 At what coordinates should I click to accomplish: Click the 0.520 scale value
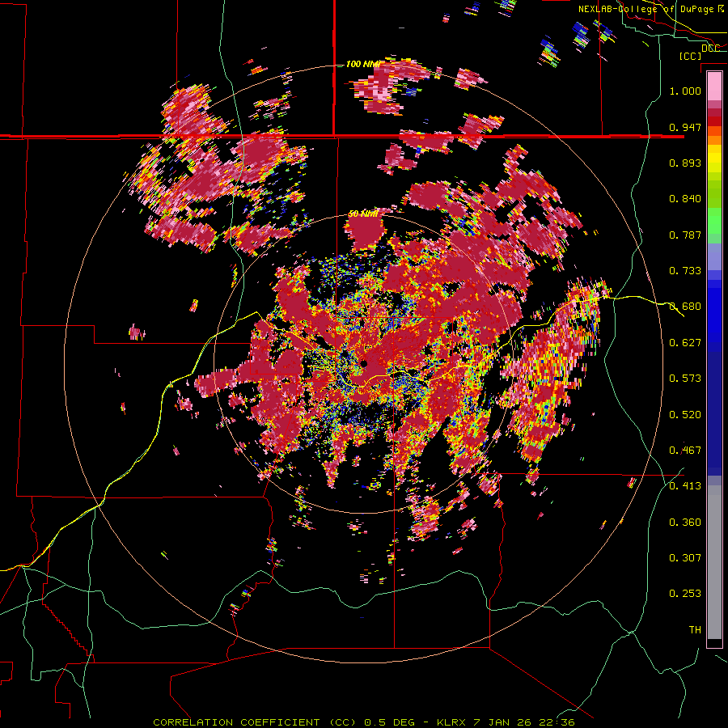[685, 415]
